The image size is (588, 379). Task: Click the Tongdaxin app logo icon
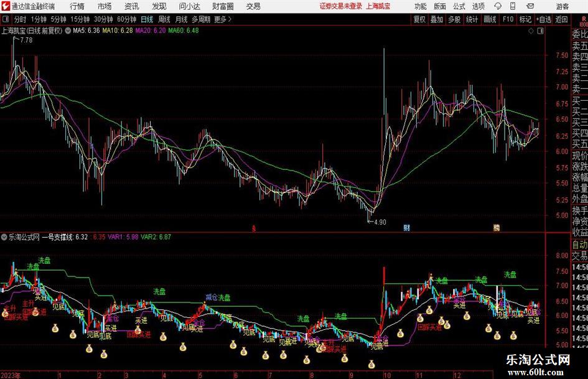tap(6, 6)
